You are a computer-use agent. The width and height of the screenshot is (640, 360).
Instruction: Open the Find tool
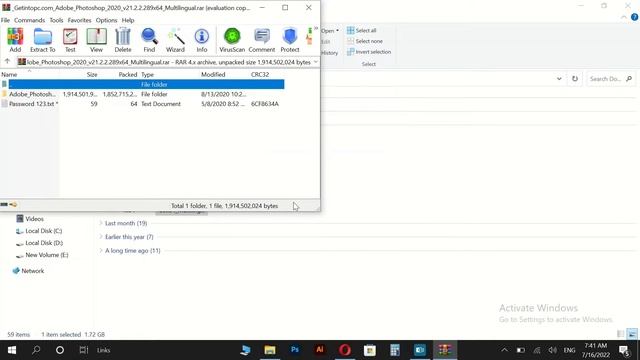[149, 40]
